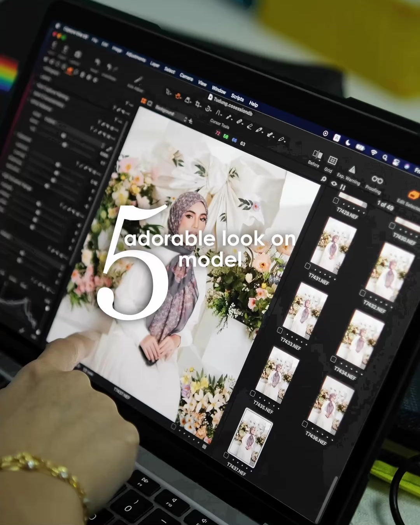Select the Keystone cursor tool
The height and width of the screenshot is (525, 420).
pyautogui.click(x=219, y=113)
